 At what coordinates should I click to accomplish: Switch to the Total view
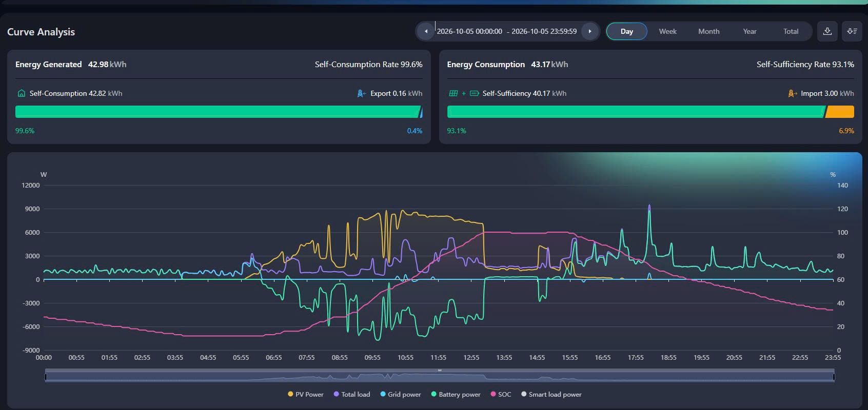tap(791, 31)
